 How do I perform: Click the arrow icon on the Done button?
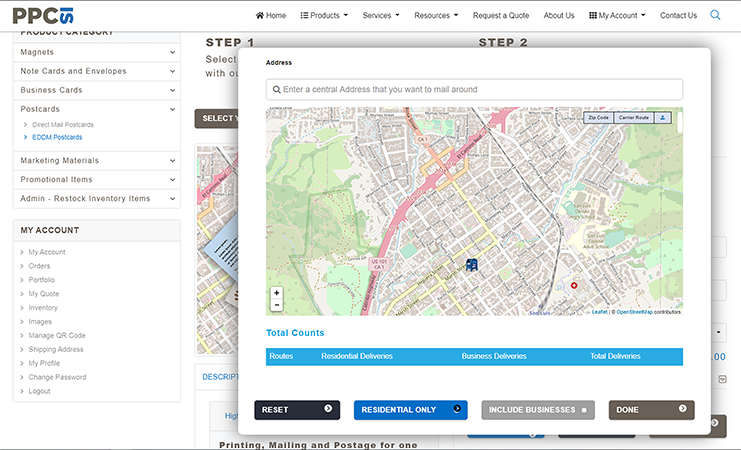pos(682,408)
